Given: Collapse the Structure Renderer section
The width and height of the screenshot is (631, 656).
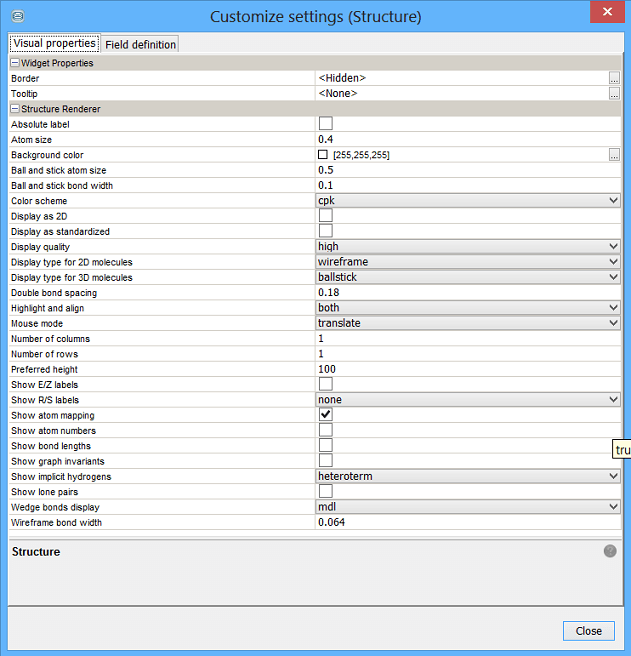Looking at the screenshot, I should 15,109.
